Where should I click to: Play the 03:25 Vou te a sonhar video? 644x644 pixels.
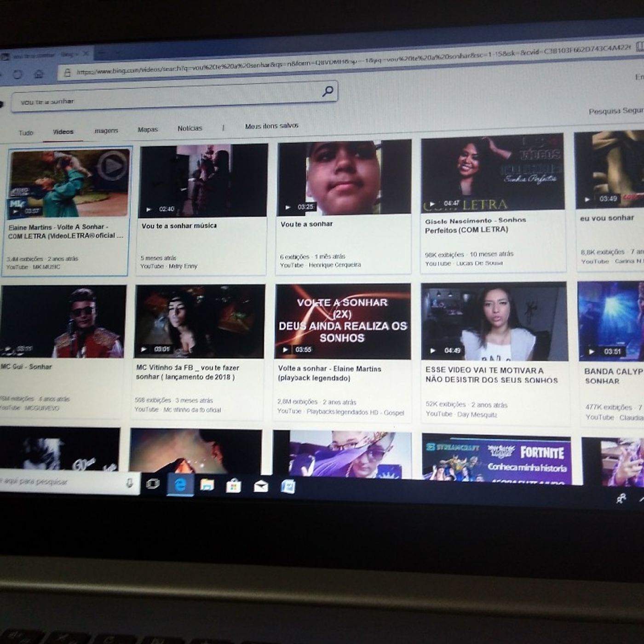coord(344,178)
